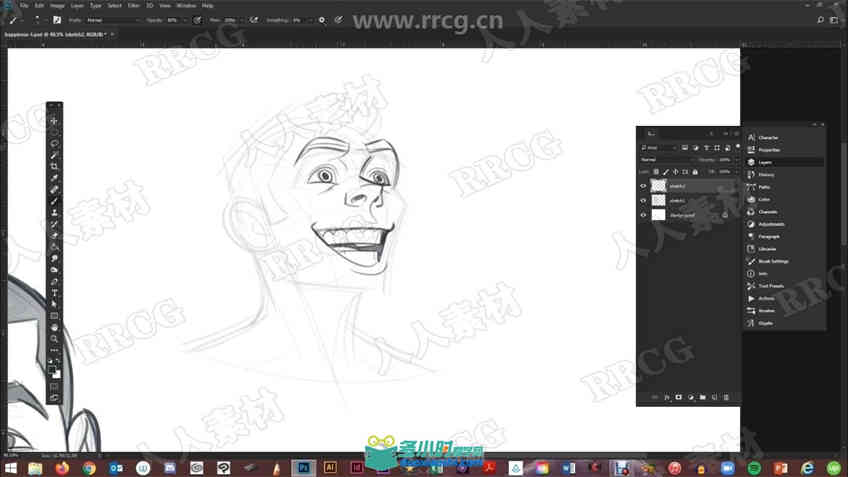Image resolution: width=848 pixels, height=477 pixels.
Task: Click the foreground color swatch
Action: [52, 370]
